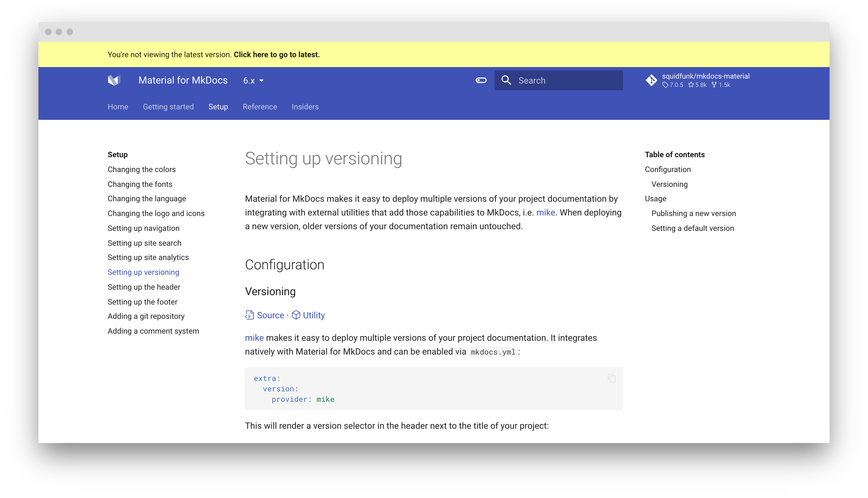Click the 1.5k forks icon
This screenshot has height=498, width=868.
click(x=714, y=85)
